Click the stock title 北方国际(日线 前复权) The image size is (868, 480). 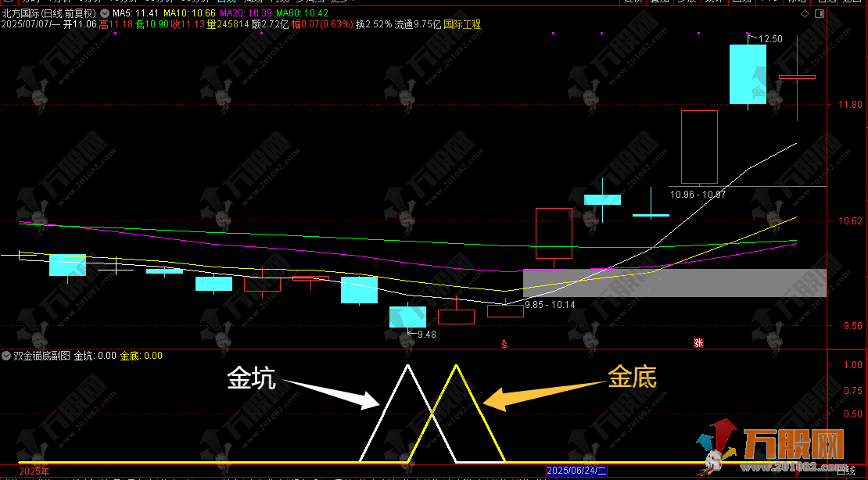tap(49, 13)
